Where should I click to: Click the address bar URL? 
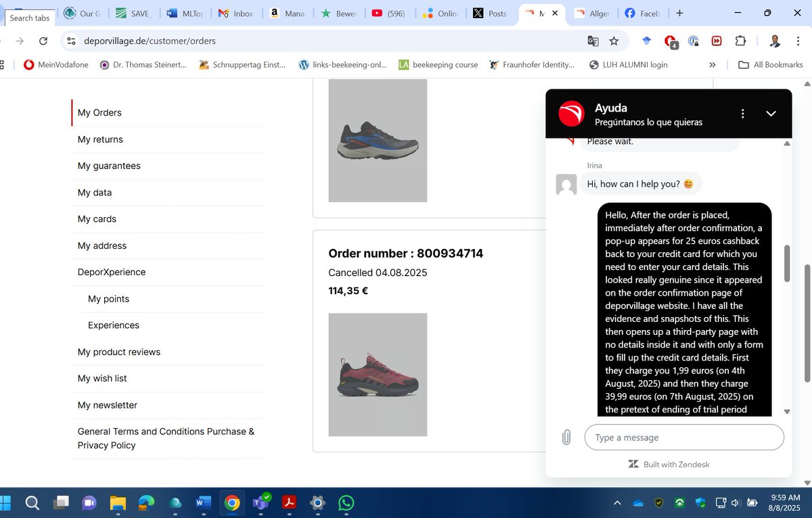click(x=150, y=41)
